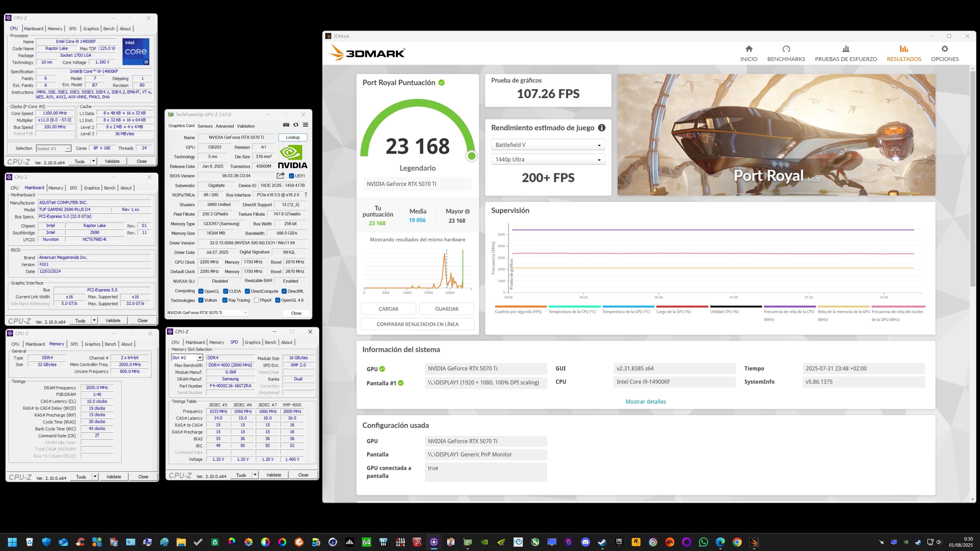Expand Tools arrow in CPU-Z SPD window

[x=255, y=475]
